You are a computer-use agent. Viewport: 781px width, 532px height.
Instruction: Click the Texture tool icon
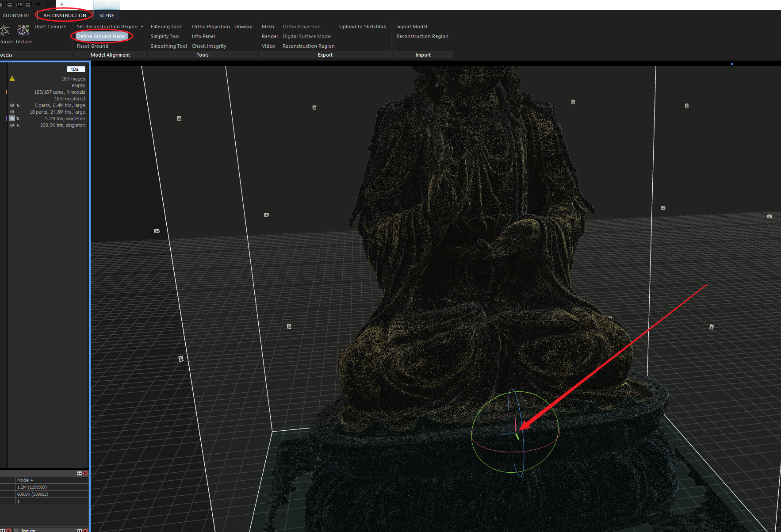pos(23,31)
